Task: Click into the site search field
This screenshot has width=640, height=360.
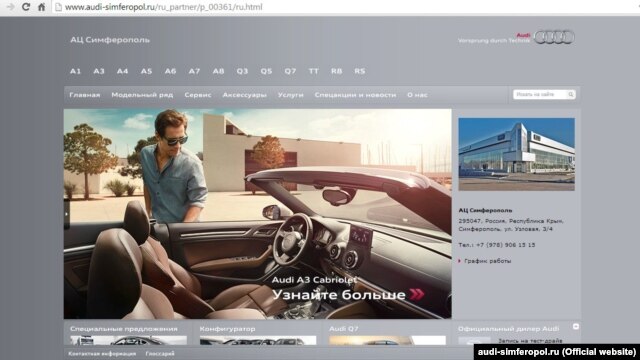Action: (x=540, y=94)
